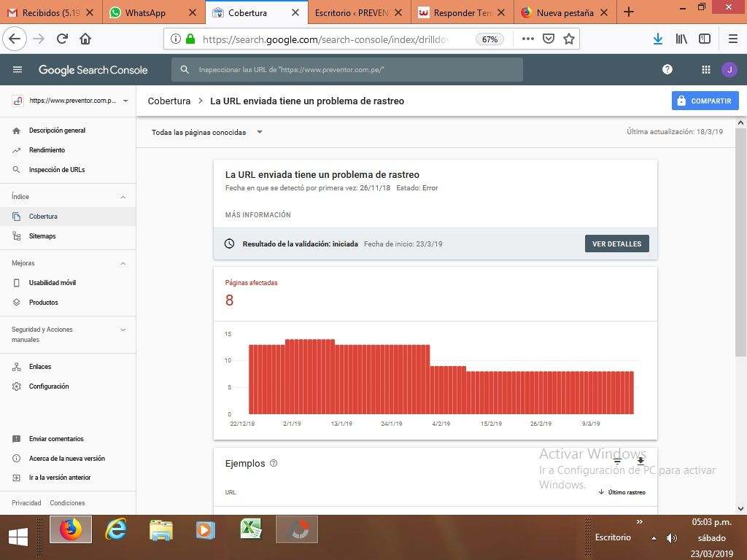Screen dimensions: 747x560
Task: Open the Privacidad link
Action: 26,503
